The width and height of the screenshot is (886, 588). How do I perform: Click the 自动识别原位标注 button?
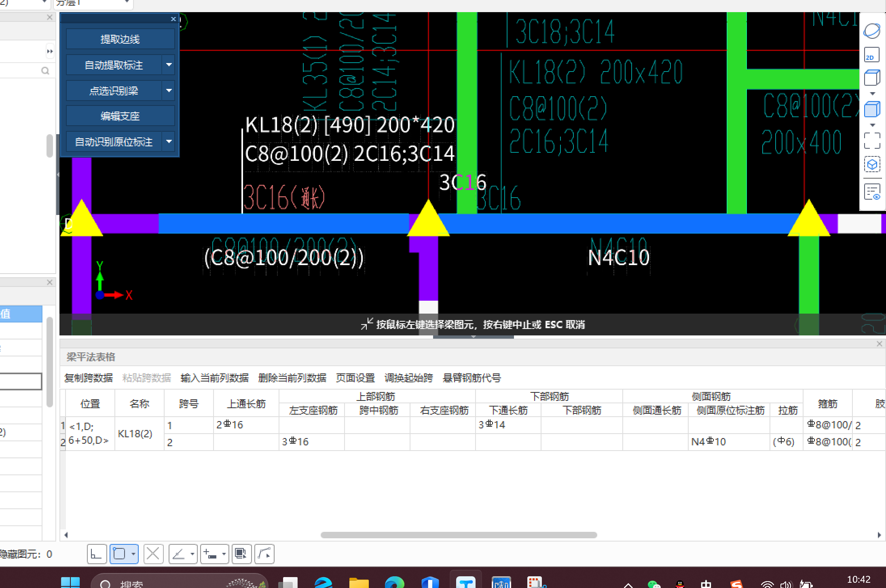point(114,141)
